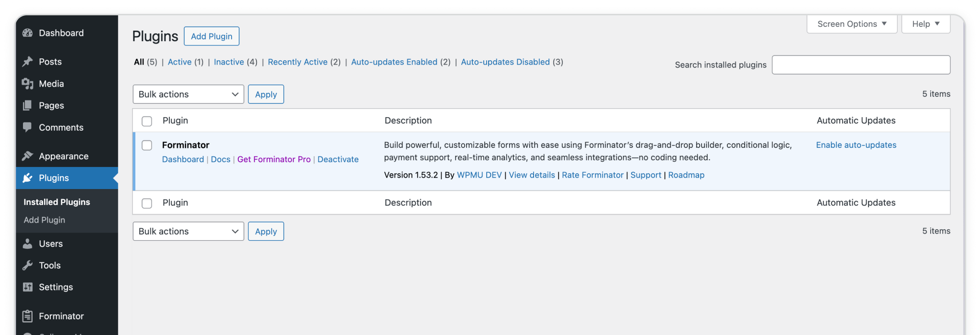
Task: Open the Add Plugin submenu item
Action: [45, 220]
